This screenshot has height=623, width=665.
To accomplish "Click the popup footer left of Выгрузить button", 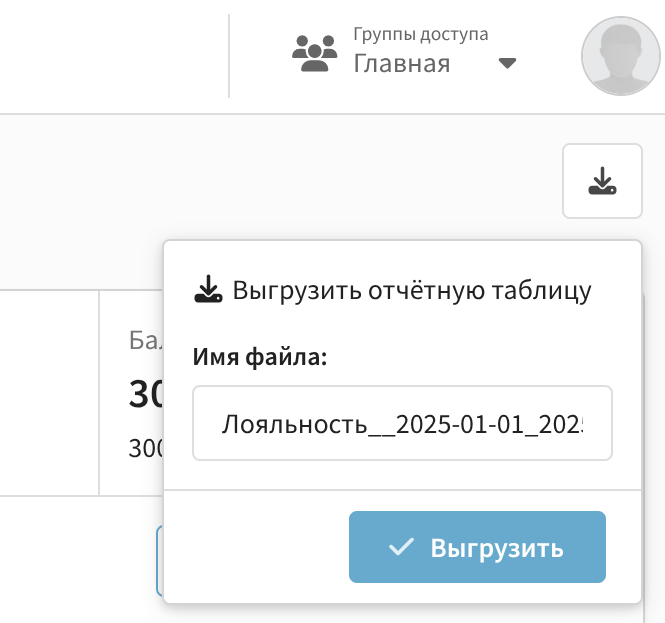I will [x=255, y=547].
